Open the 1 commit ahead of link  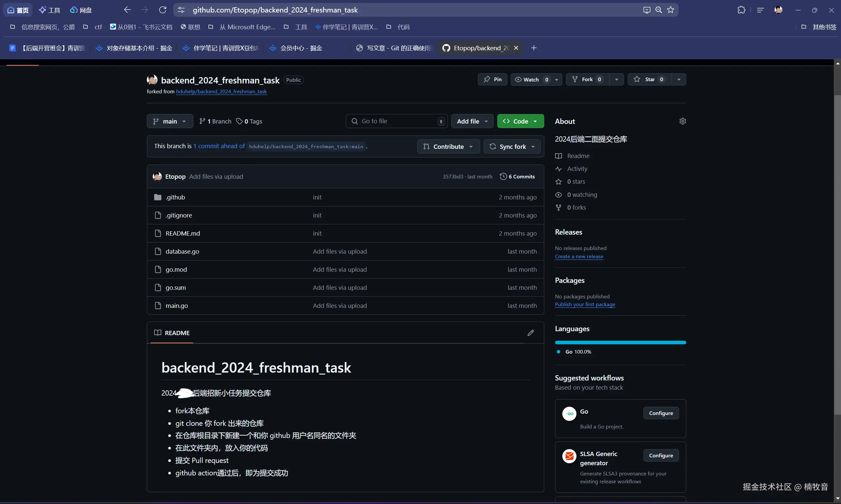click(219, 146)
